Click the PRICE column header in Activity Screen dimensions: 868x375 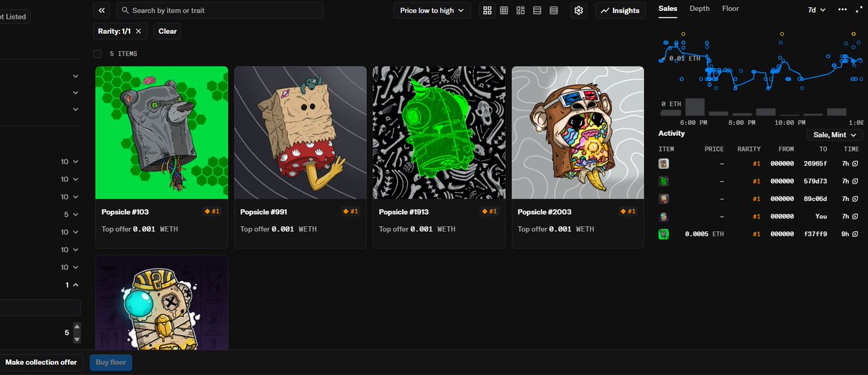click(x=714, y=149)
